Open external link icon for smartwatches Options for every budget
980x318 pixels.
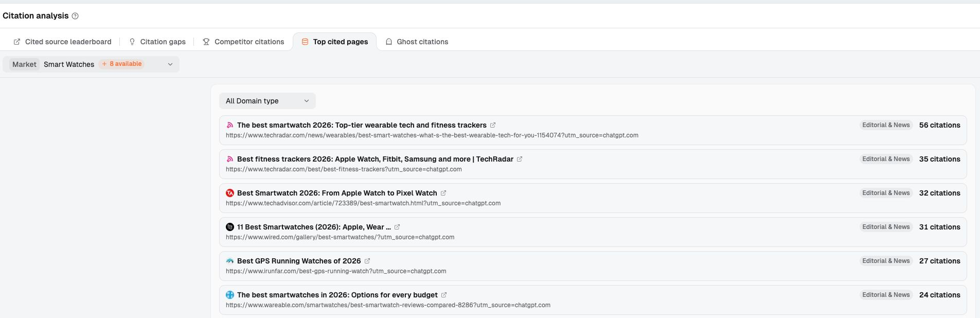[444, 295]
